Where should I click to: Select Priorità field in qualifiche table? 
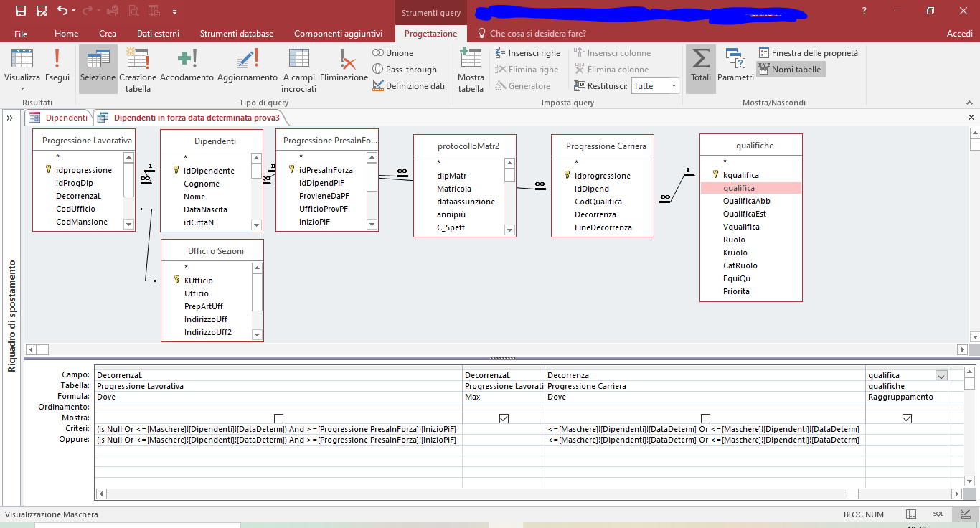coord(736,291)
